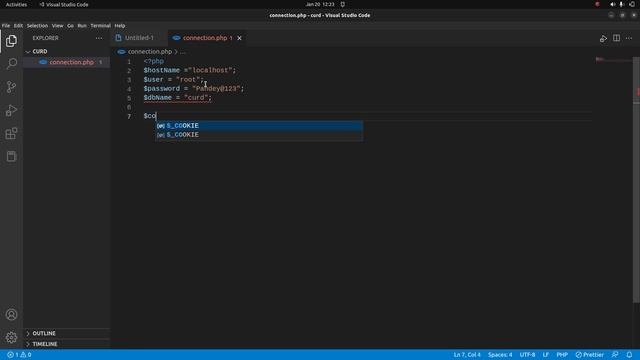
Task: Open the Activities overview
Action: click(x=16, y=4)
